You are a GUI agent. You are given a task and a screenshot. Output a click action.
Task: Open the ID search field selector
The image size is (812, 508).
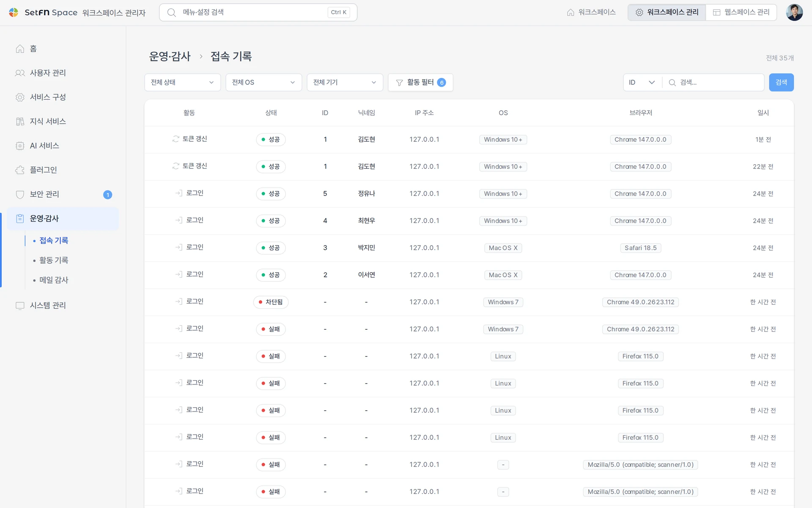pyautogui.click(x=642, y=82)
